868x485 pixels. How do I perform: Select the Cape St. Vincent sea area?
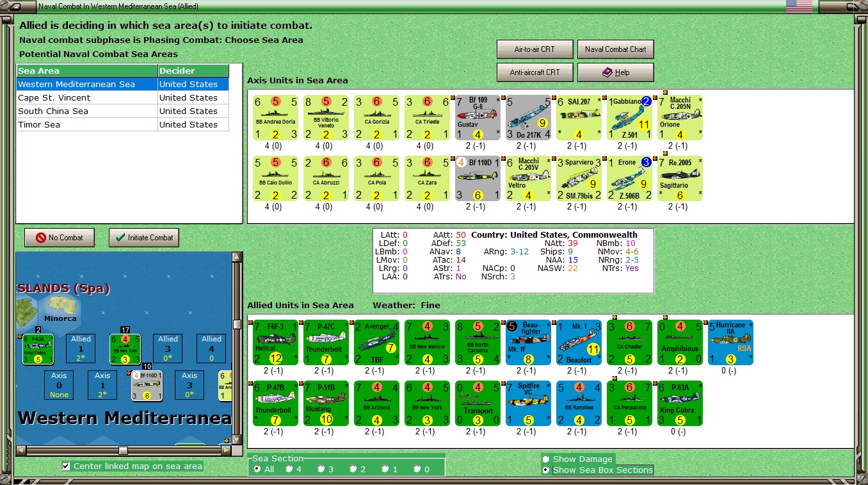click(x=123, y=97)
